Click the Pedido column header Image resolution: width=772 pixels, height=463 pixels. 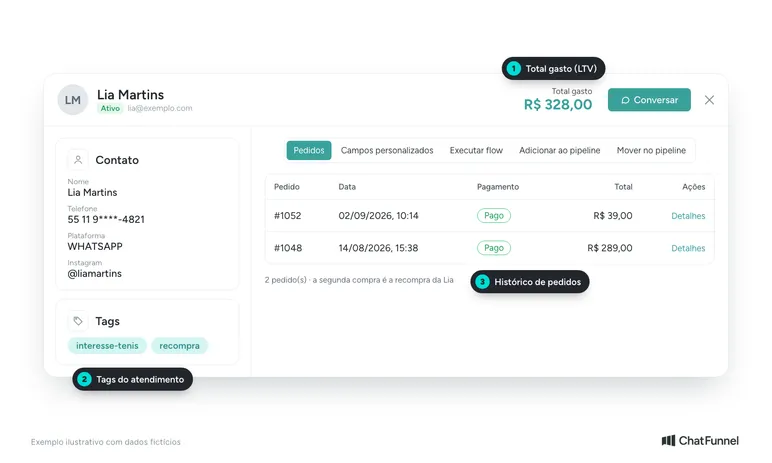click(x=287, y=187)
